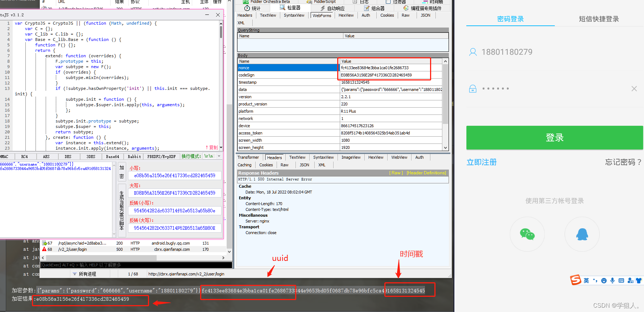Open the 自动响应 auto responder tab
Viewport: 644px width, 312px height.
click(333, 8)
